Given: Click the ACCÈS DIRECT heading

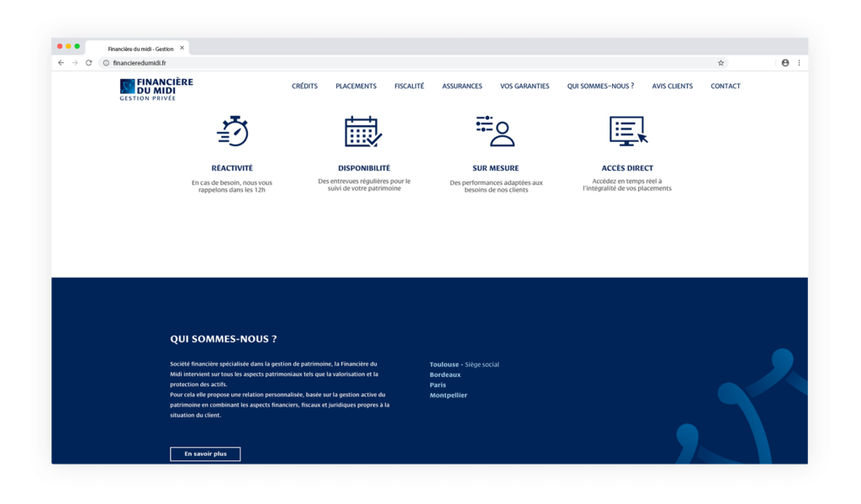Looking at the screenshot, I should pyautogui.click(x=627, y=168).
